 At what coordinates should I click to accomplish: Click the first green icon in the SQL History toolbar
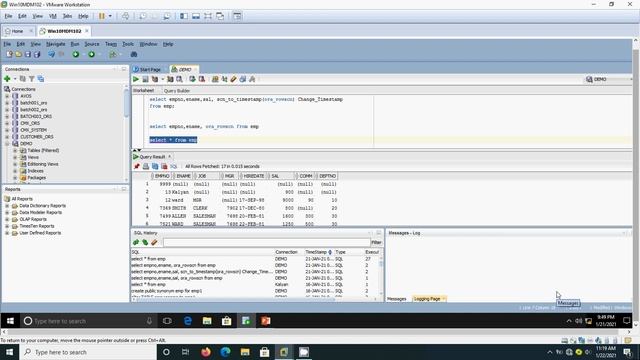click(x=136, y=242)
